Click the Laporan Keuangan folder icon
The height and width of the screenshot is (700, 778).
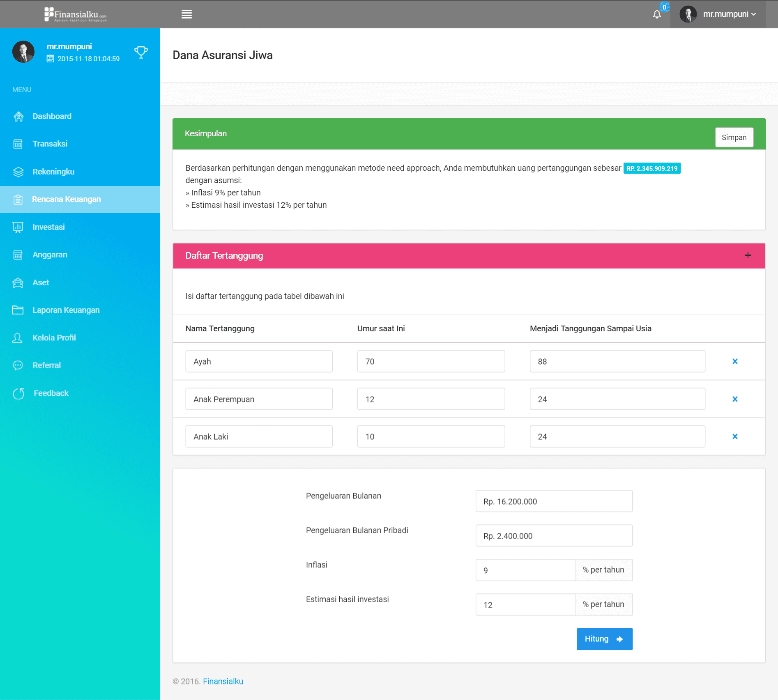[x=18, y=310]
